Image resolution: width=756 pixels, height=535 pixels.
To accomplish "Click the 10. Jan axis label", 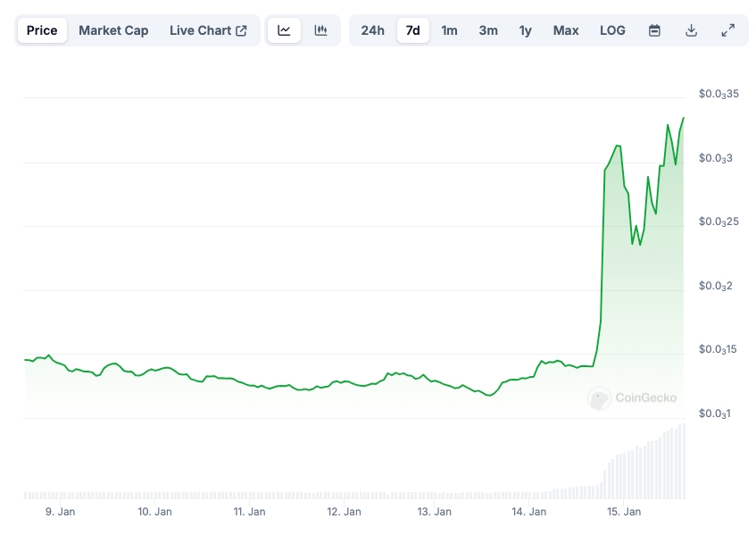I will pyautogui.click(x=154, y=512).
